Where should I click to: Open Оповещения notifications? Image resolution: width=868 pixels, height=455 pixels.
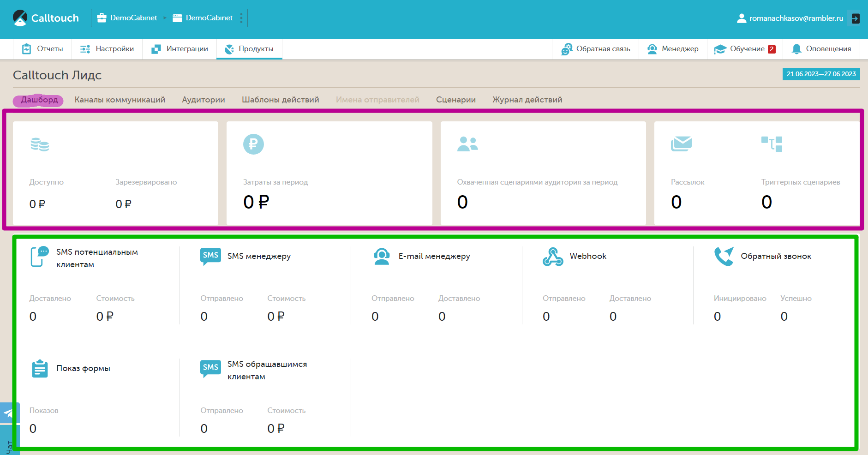click(821, 49)
